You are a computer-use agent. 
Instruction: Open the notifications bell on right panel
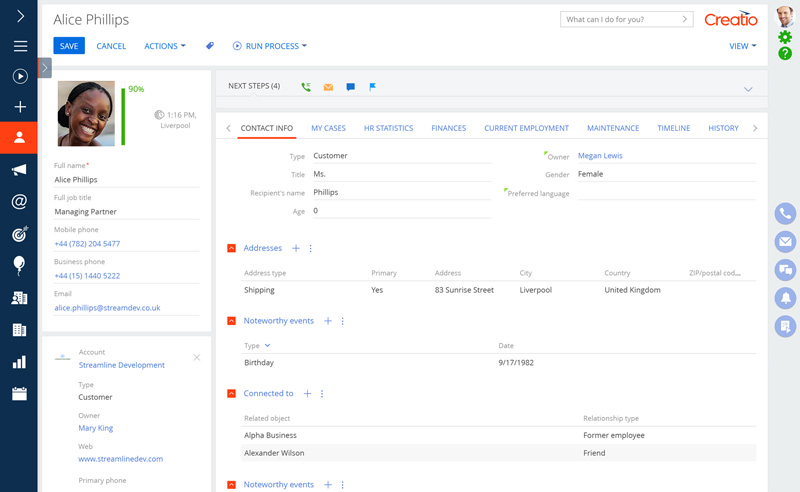pos(785,297)
